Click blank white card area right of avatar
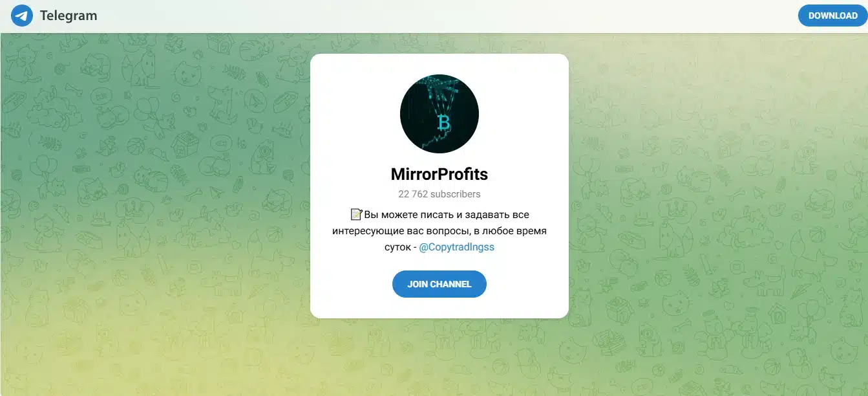868x396 pixels. pyautogui.click(x=524, y=114)
